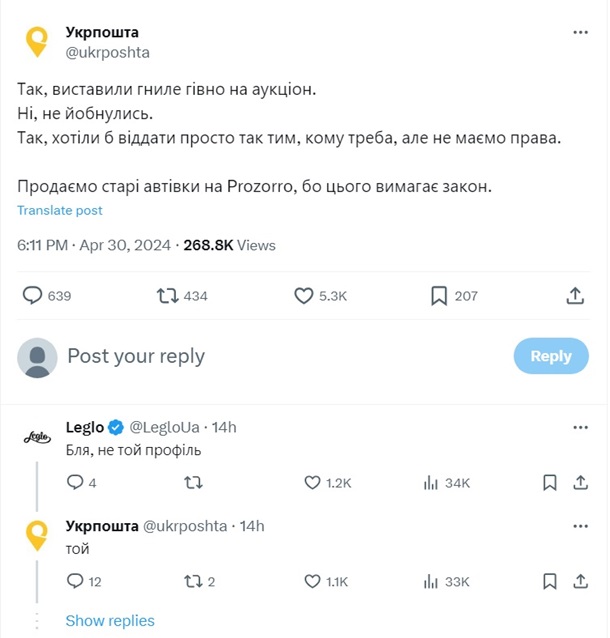The width and height of the screenshot is (610, 638).
Task: Open more options for main post
Action: pos(580,32)
